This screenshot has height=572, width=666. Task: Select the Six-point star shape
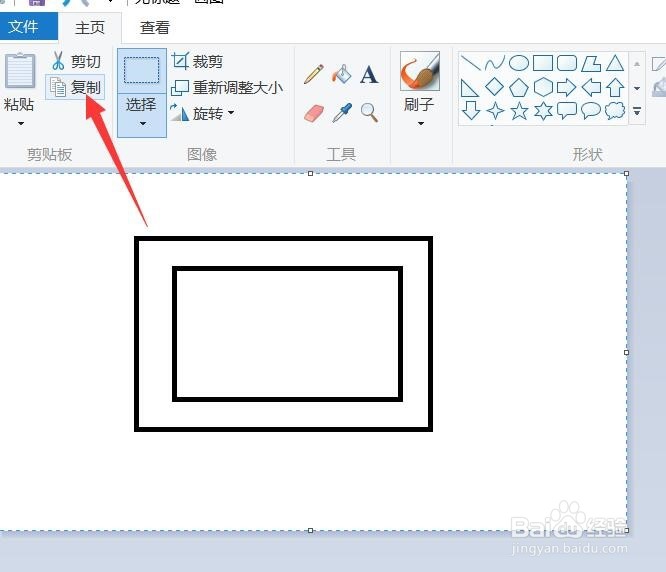click(543, 111)
